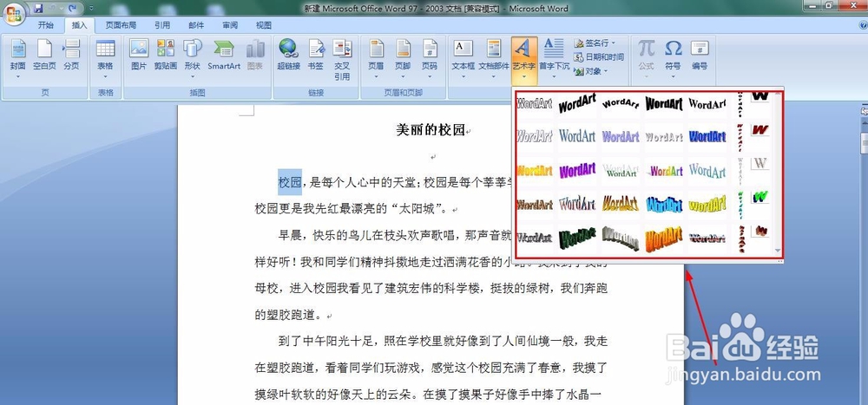Expand the customize quick access toolbar arrow
The image size is (868, 405).
pos(91,9)
